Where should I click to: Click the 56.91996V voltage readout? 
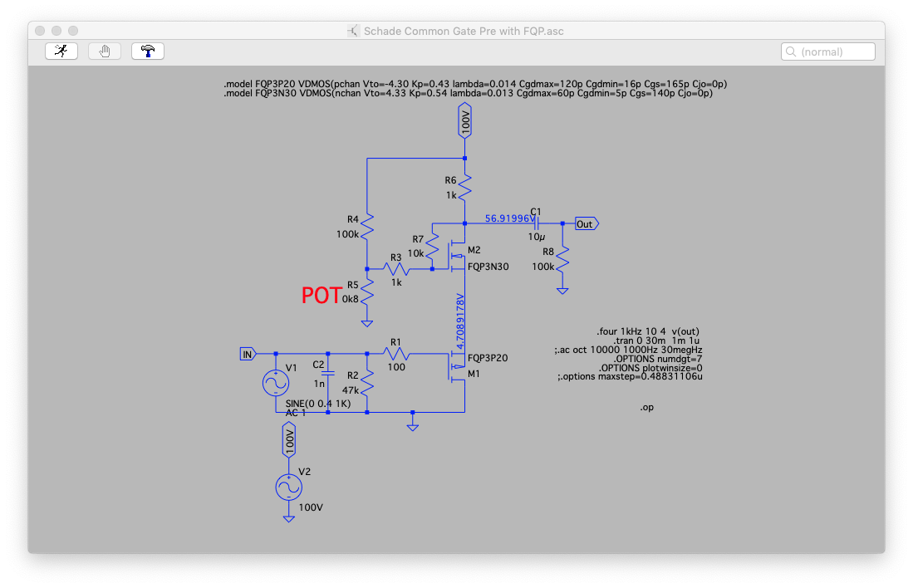[510, 218]
